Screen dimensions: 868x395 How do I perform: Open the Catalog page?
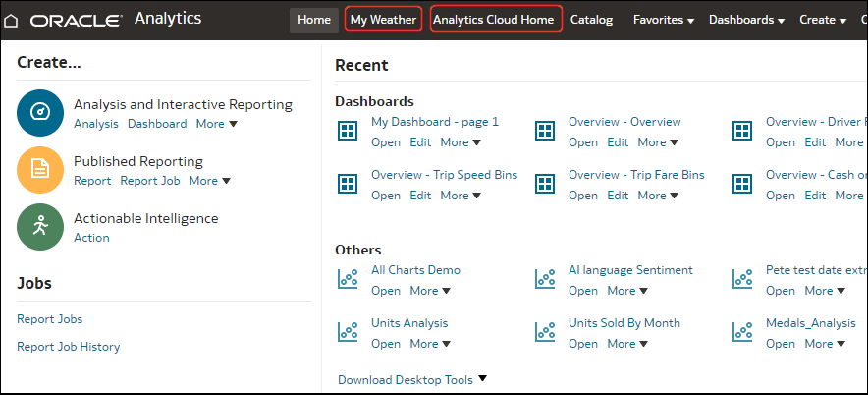click(591, 20)
